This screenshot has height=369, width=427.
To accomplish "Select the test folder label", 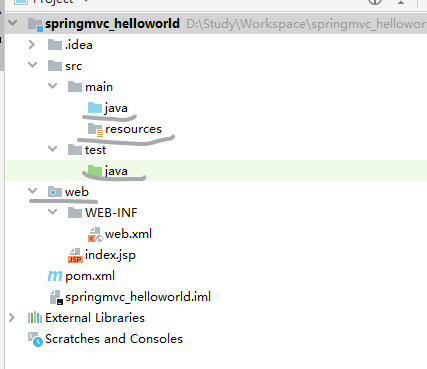I will point(95,150).
